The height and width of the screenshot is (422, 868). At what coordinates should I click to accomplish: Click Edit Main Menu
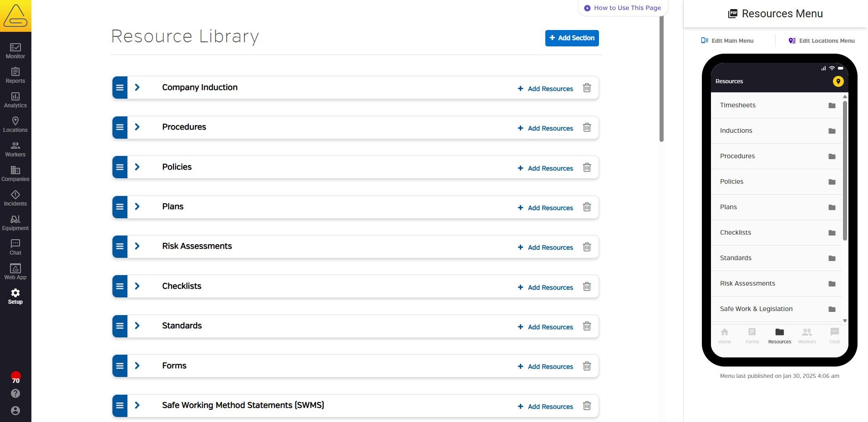pos(727,40)
